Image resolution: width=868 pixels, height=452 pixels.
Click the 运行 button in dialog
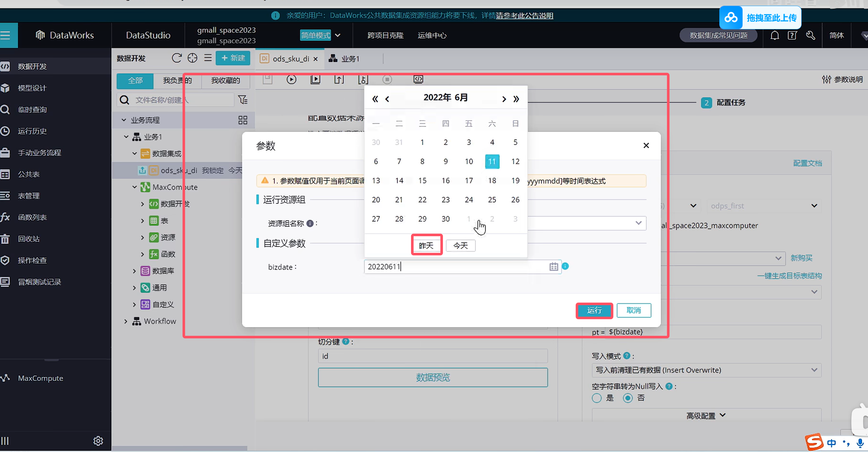click(594, 311)
